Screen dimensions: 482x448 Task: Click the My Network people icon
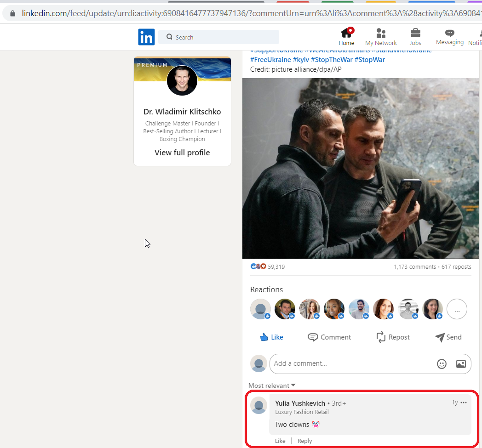click(x=381, y=33)
